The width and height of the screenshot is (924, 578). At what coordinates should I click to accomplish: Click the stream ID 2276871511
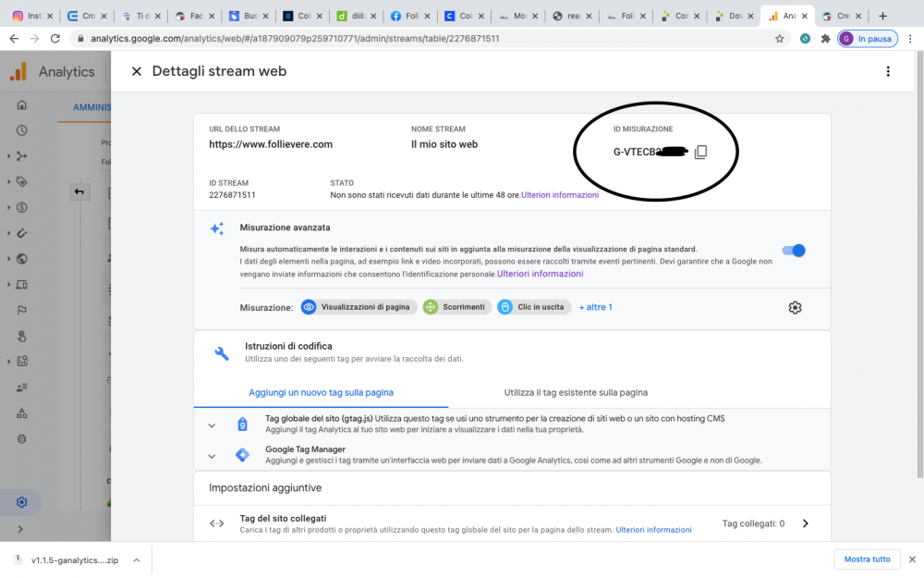pos(232,195)
